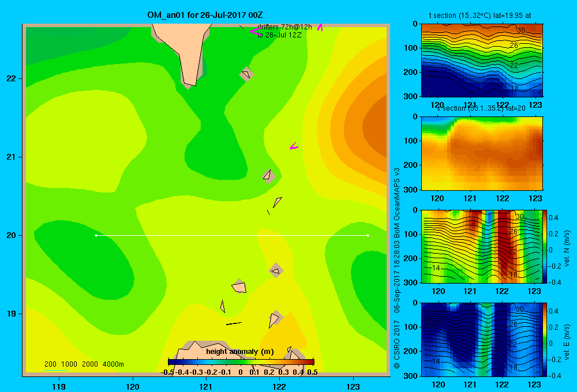Click the "height anomaly (m)" colorbar title
Screen dimensions: 577x392
(240, 352)
